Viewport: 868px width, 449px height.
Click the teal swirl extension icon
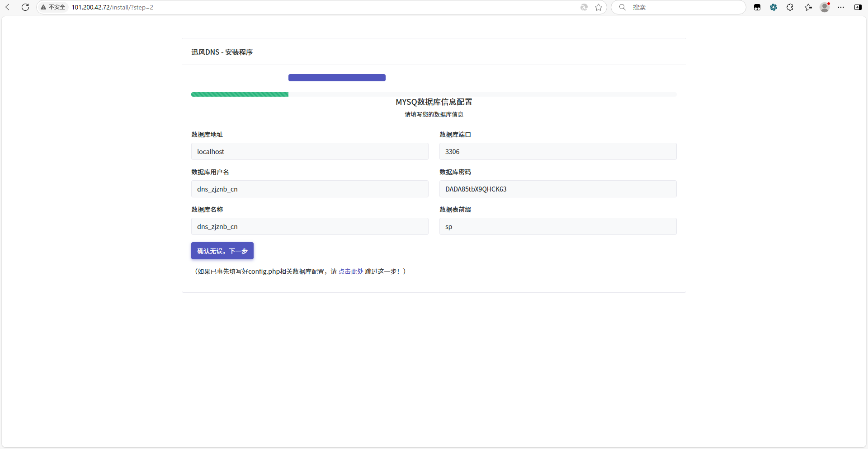click(774, 7)
